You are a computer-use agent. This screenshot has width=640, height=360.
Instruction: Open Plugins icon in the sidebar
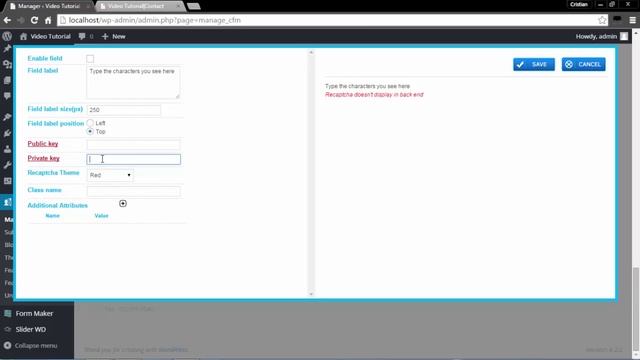7,133
